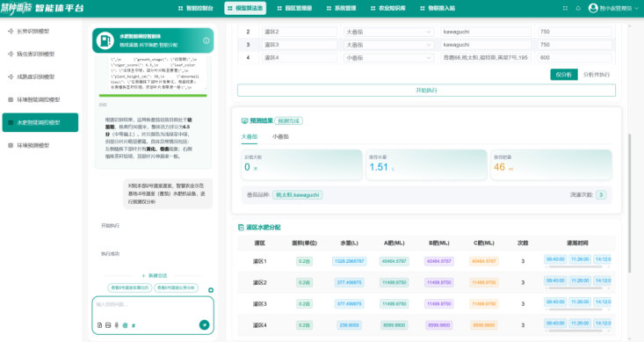
Task: Open crop type dropdown in row 2
Action: point(388,32)
